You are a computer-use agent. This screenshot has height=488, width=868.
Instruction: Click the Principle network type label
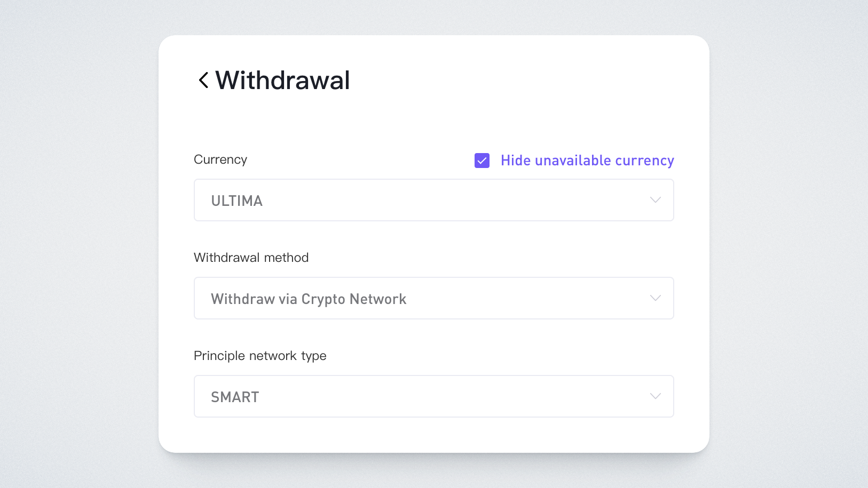[260, 356]
